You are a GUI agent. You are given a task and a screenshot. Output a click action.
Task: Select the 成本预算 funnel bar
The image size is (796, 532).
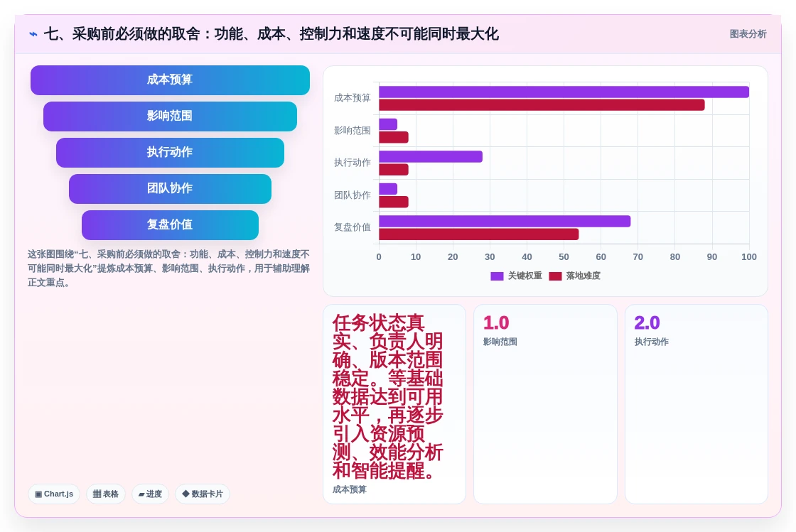pyautogui.click(x=170, y=80)
